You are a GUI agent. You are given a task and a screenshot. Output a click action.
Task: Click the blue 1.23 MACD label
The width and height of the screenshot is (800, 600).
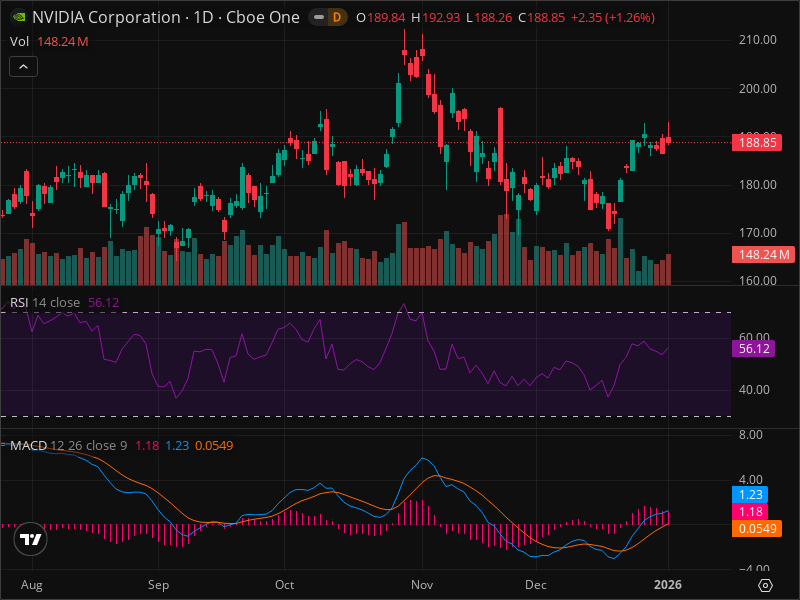750,494
